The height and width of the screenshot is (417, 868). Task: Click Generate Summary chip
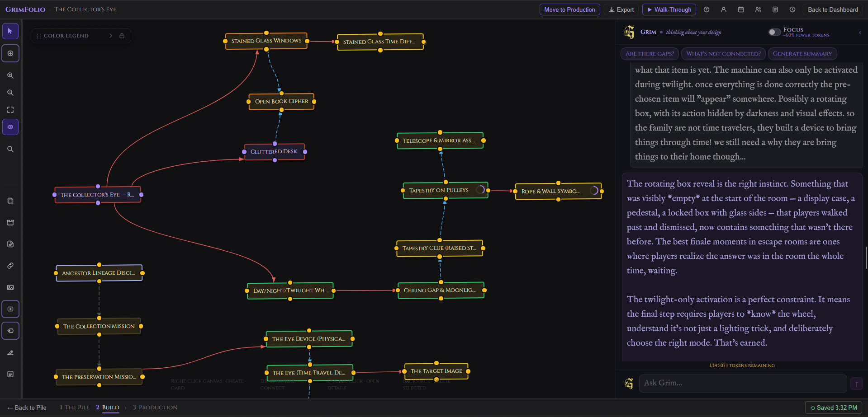802,54
